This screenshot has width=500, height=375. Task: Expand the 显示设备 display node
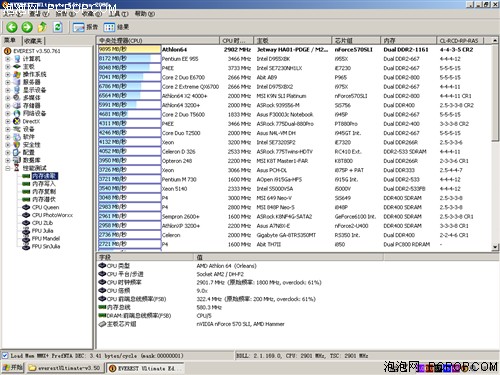coord(8,90)
